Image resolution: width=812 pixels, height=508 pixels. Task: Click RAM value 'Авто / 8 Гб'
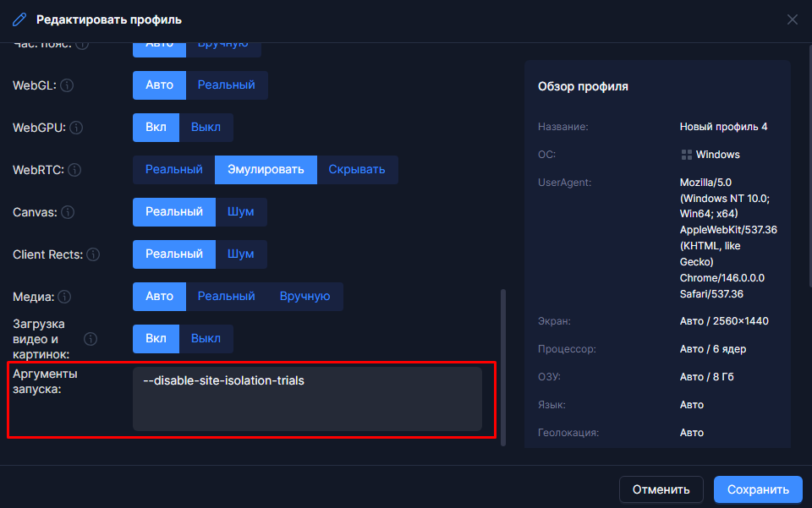point(707,377)
